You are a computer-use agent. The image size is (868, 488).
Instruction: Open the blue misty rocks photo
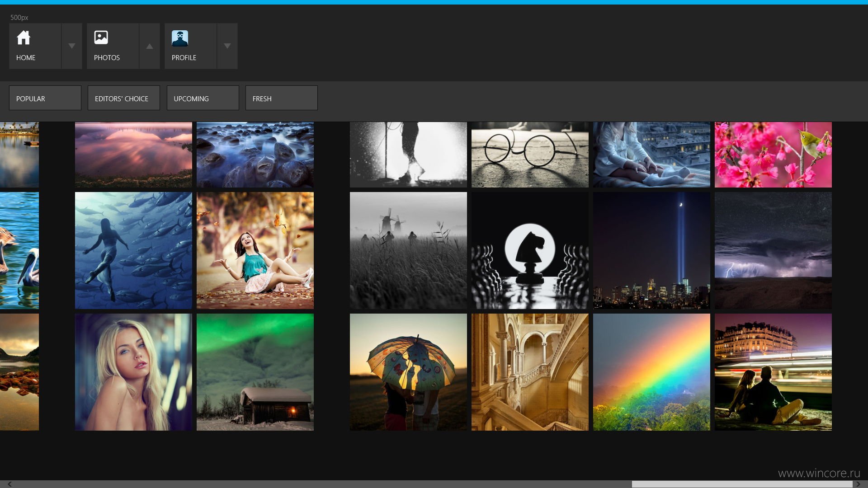255,155
